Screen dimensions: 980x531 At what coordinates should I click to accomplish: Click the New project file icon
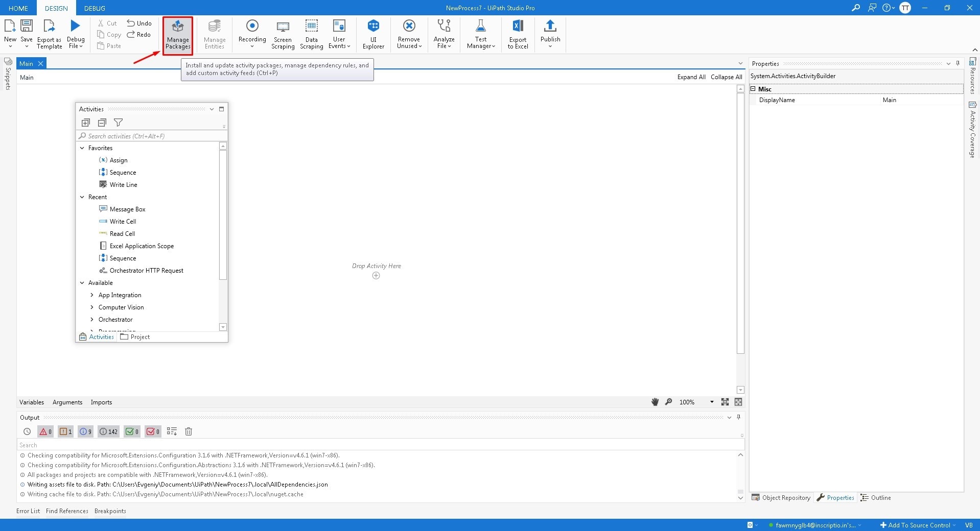[x=10, y=26]
